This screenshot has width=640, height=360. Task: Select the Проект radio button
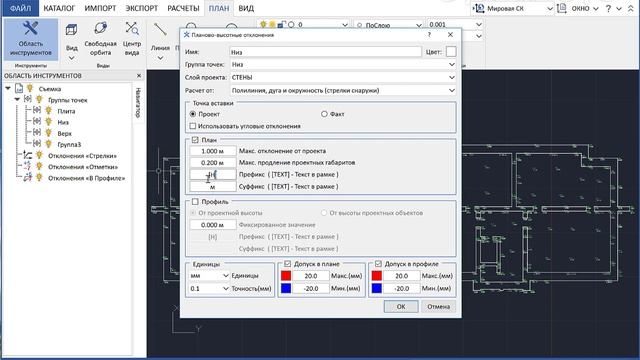click(x=193, y=114)
